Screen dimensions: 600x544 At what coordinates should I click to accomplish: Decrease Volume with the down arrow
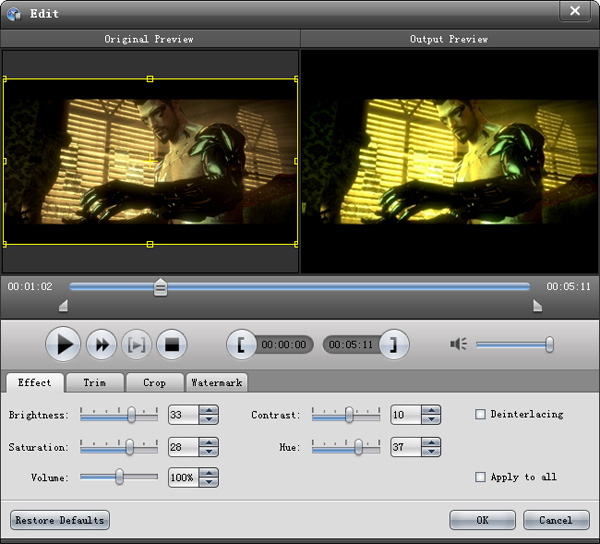tap(209, 482)
